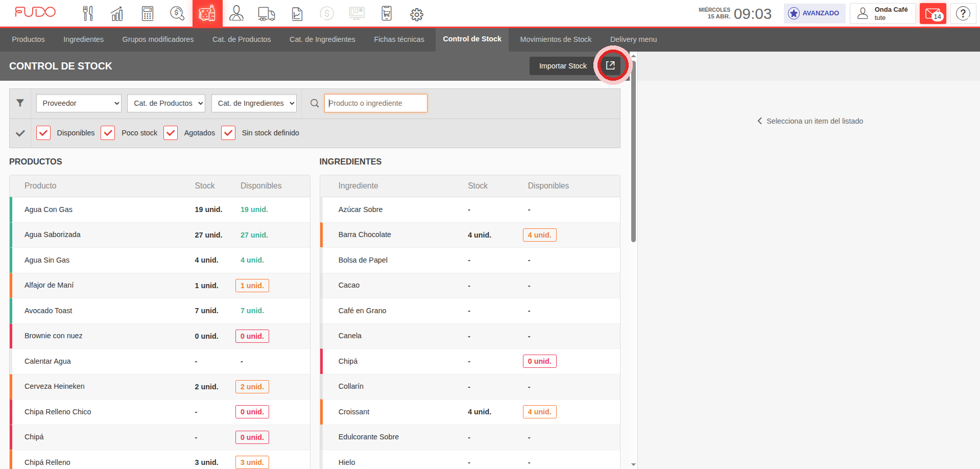980x469 pixels.
Task: Expand the Cat. de Productos filter dropdown
Action: 166,103
